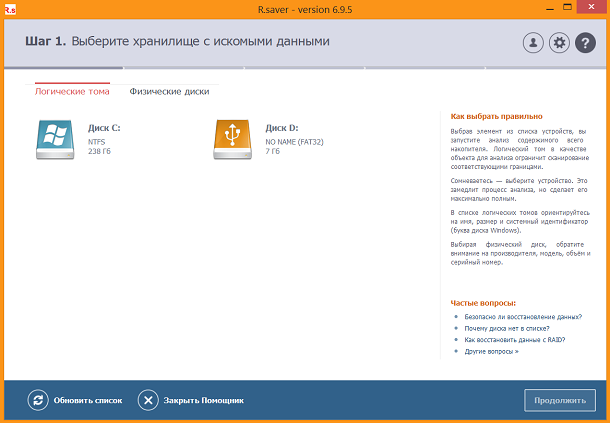The height and width of the screenshot is (423, 610).
Task: Select the orange USB Disk D icon
Action: pyautogui.click(x=232, y=138)
